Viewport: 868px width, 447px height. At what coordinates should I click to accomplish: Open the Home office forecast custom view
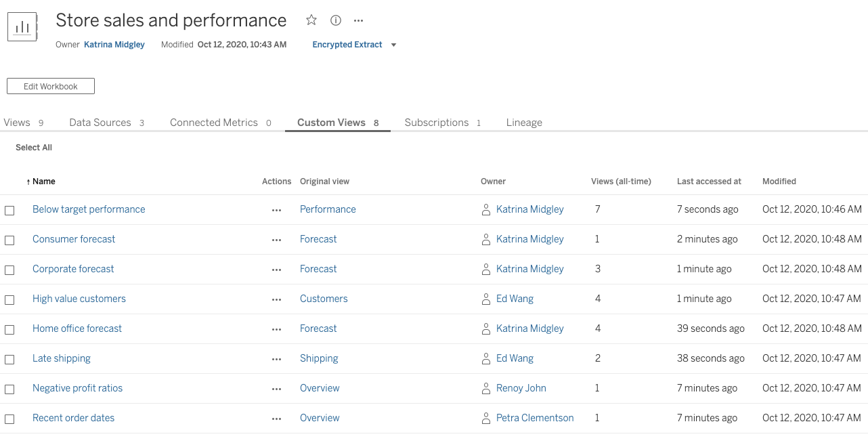tap(77, 328)
